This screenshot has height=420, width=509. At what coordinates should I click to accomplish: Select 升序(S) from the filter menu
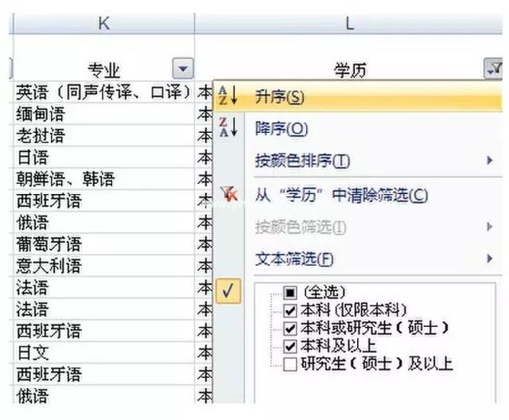coord(279,97)
